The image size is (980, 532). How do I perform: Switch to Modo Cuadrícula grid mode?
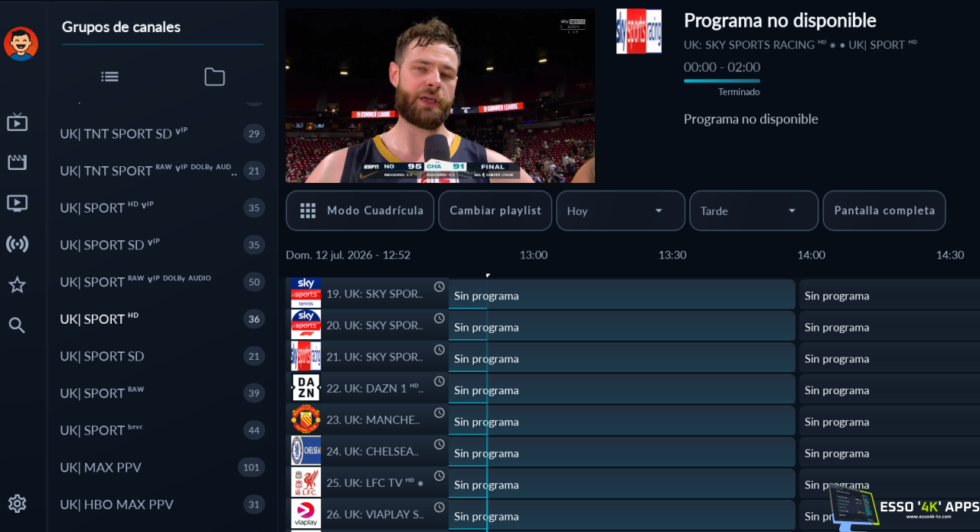pyautogui.click(x=360, y=211)
